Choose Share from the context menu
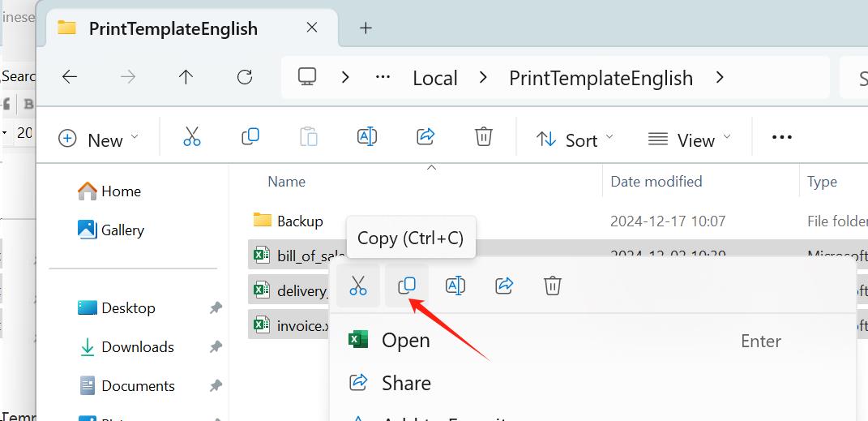 405,383
